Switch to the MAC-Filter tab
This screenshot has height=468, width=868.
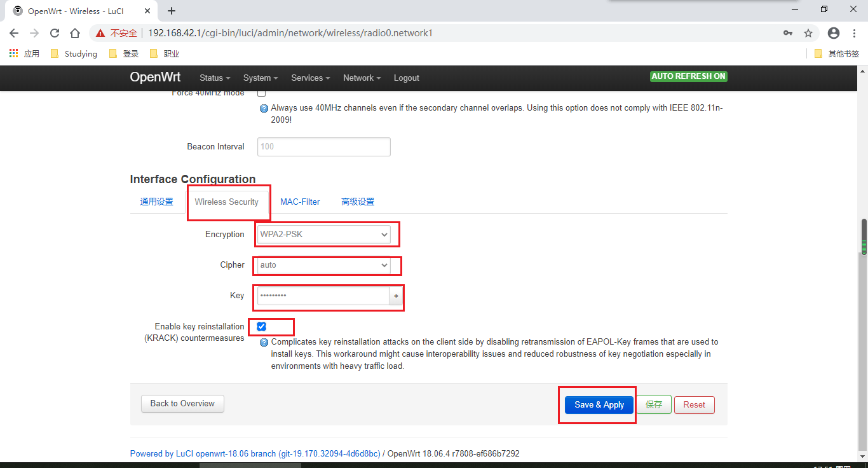pyautogui.click(x=300, y=202)
